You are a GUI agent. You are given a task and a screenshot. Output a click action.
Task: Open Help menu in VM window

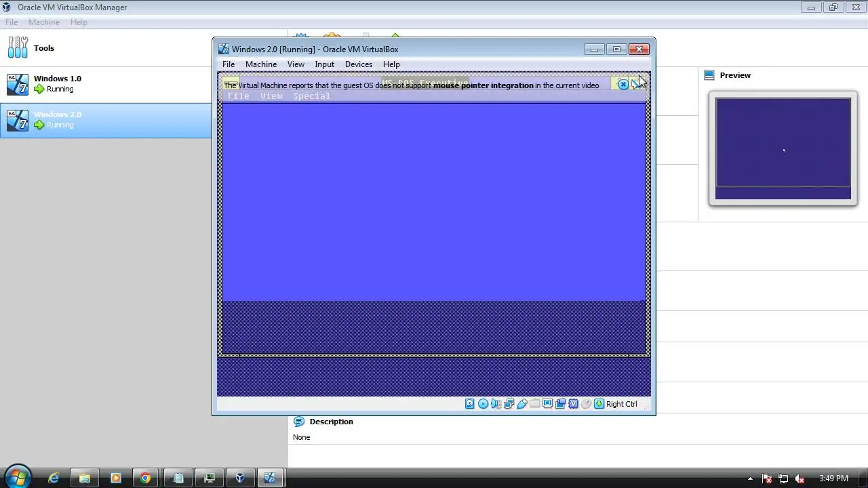pos(391,64)
